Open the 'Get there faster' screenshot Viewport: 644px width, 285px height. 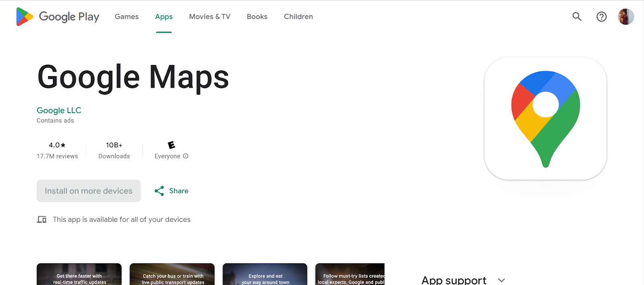[79, 274]
